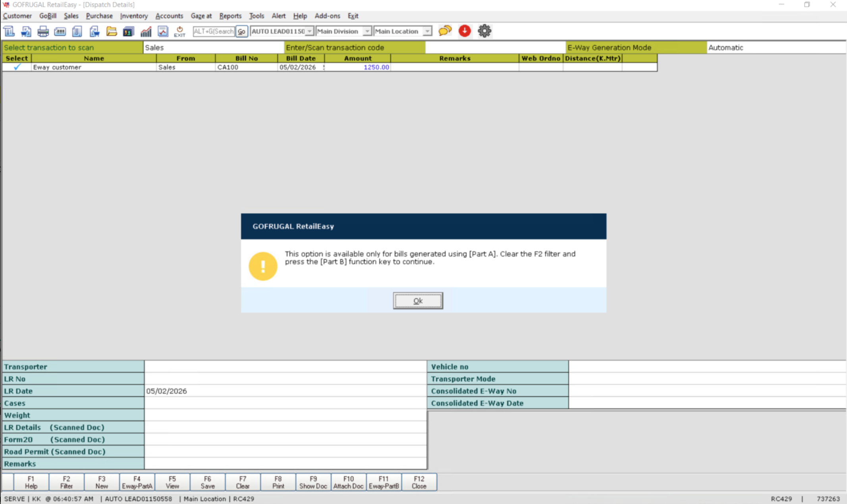Open the yellow folder toolbar icon

[x=112, y=31]
